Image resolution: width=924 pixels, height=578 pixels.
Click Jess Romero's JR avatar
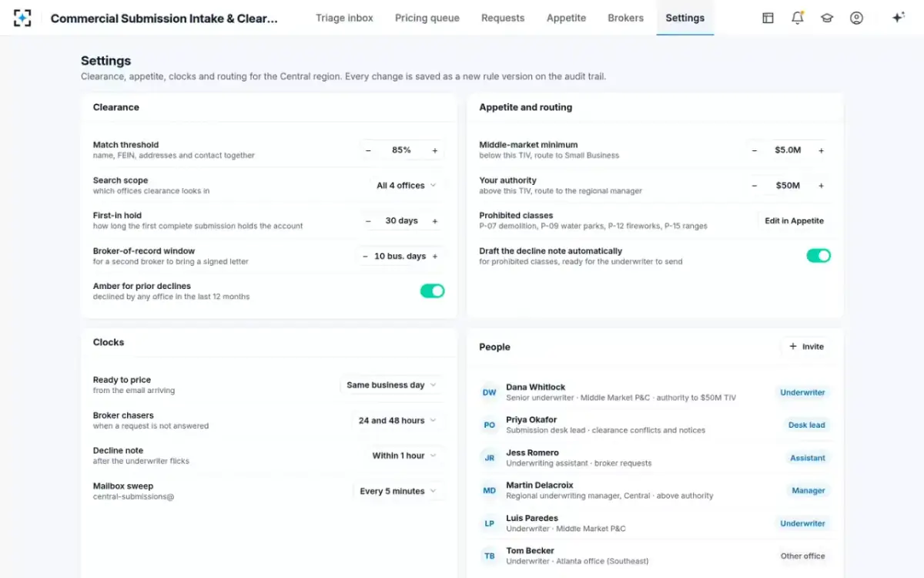pyautogui.click(x=490, y=458)
